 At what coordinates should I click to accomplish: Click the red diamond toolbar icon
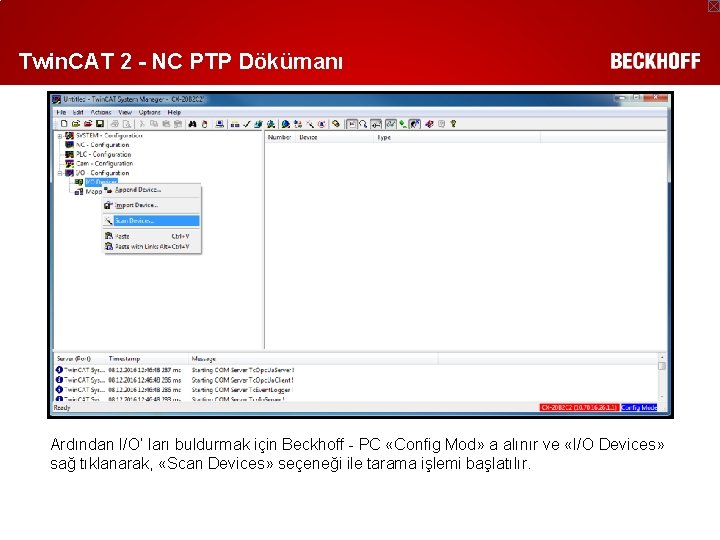(429, 124)
